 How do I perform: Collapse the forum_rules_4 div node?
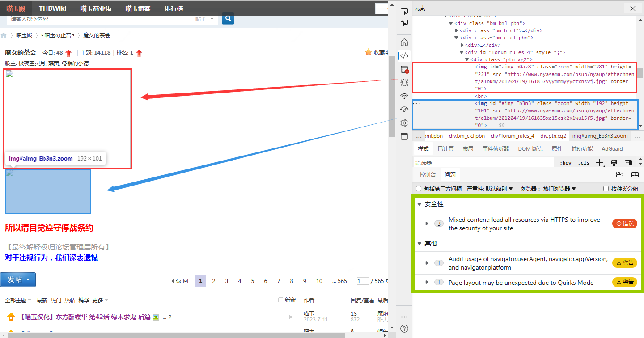[x=462, y=52]
